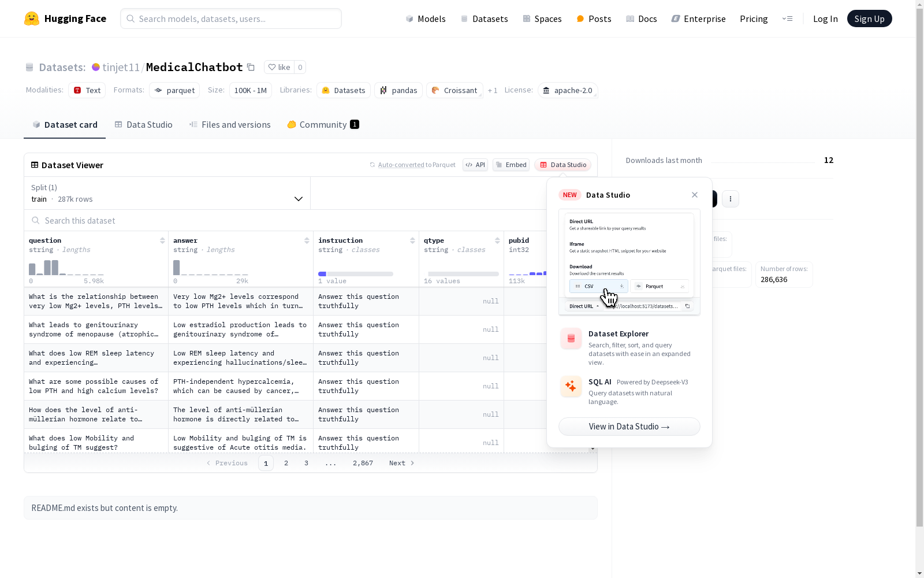Click the Previous page link
Screen dimensions: 924x578
pos(227,463)
